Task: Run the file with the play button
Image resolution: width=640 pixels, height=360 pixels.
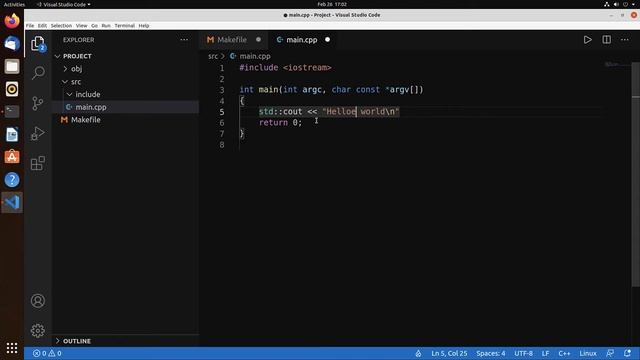Action: point(587,40)
